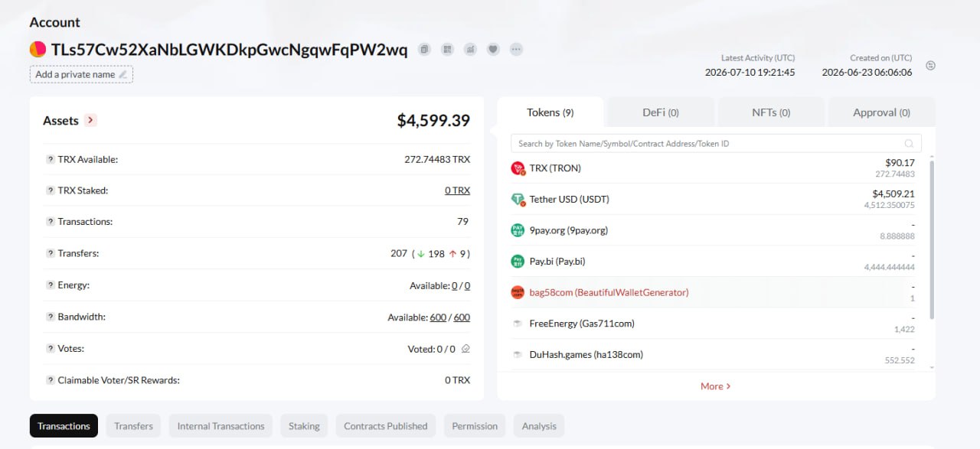Viewport: 980px width, 449px height.
Task: Add a private name to the account
Action: [x=81, y=74]
